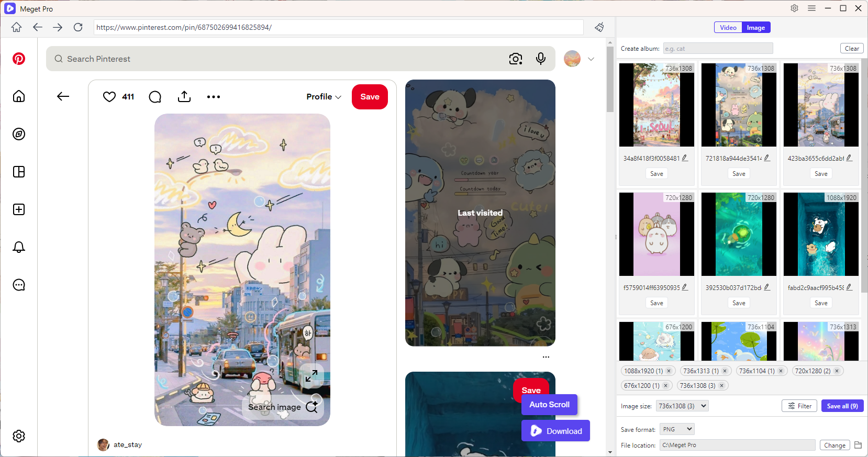Image resolution: width=868 pixels, height=457 pixels.
Task: Expand the pin image fullscreen
Action: (311, 376)
